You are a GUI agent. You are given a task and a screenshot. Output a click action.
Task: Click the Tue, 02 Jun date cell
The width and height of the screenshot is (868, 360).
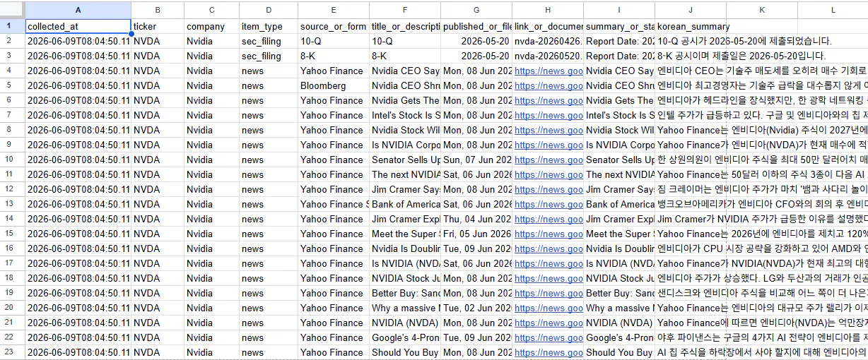[x=476, y=308]
